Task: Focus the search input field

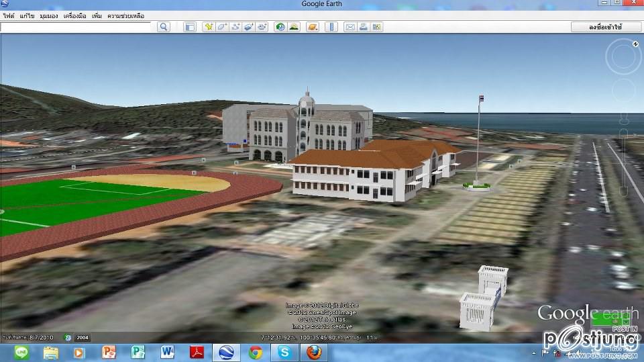Action: (x=76, y=27)
